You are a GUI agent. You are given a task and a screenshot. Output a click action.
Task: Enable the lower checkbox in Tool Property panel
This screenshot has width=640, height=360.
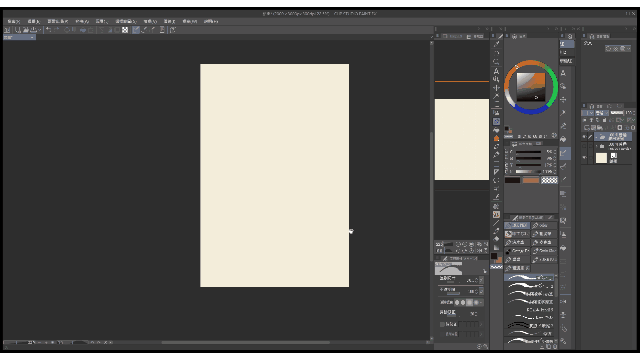442,334
